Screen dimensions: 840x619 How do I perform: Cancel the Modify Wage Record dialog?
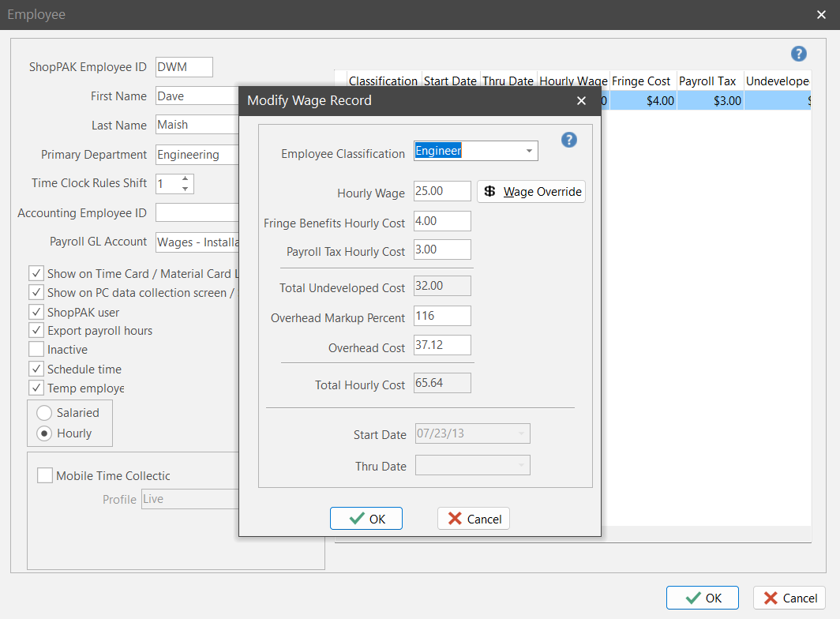474,519
